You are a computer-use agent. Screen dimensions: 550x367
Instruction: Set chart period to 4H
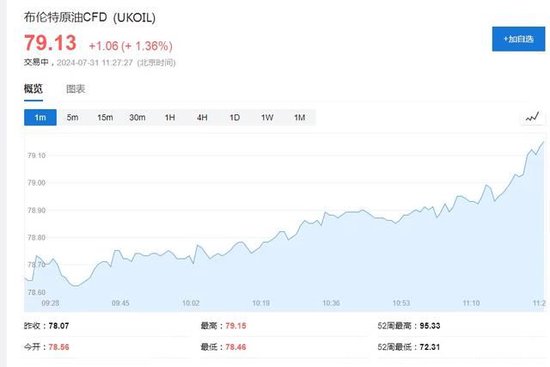coord(202,117)
